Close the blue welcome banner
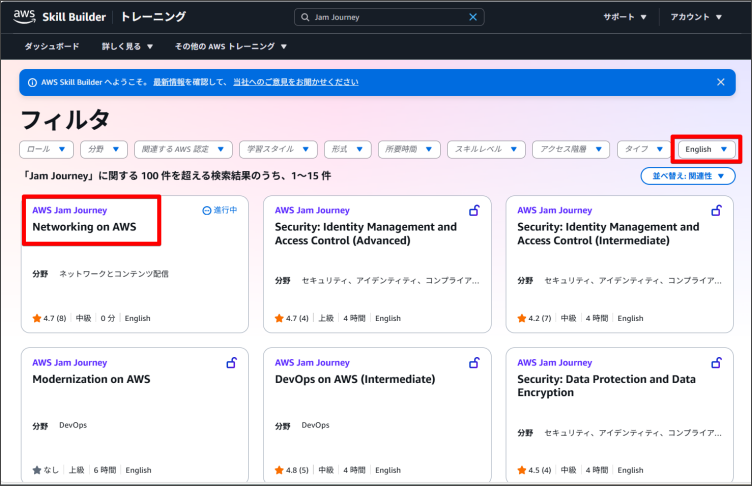The height and width of the screenshot is (486, 752). [721, 82]
